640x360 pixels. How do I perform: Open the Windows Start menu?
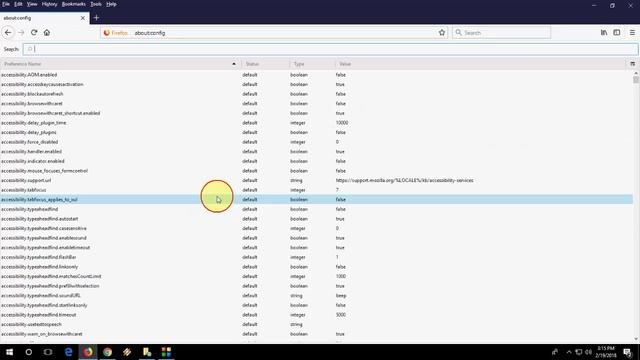(9, 352)
